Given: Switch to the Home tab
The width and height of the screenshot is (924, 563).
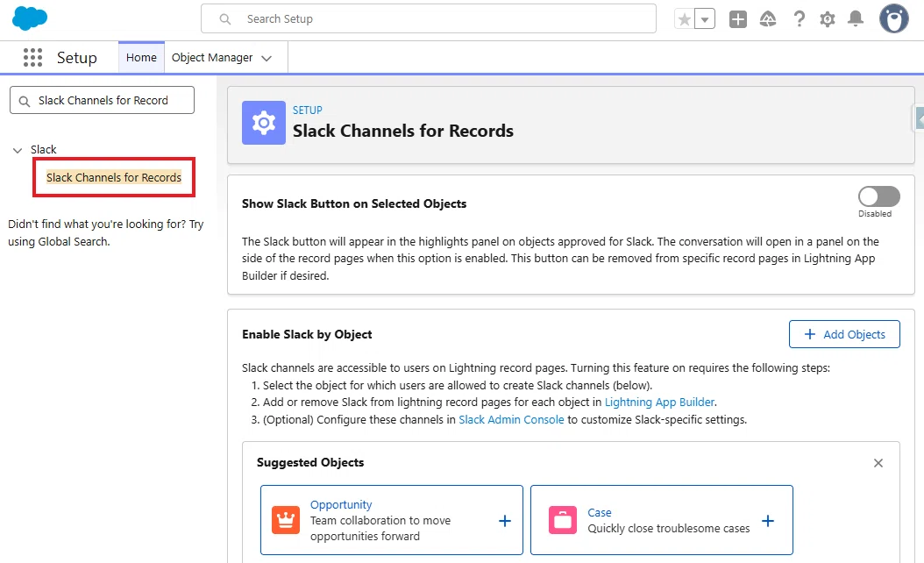Looking at the screenshot, I should coord(141,58).
